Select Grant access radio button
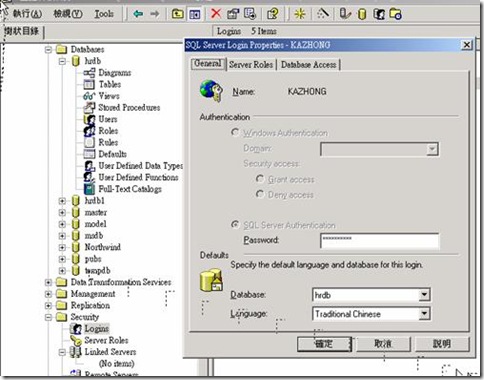Screen dimensions: 484x380 point(260,179)
